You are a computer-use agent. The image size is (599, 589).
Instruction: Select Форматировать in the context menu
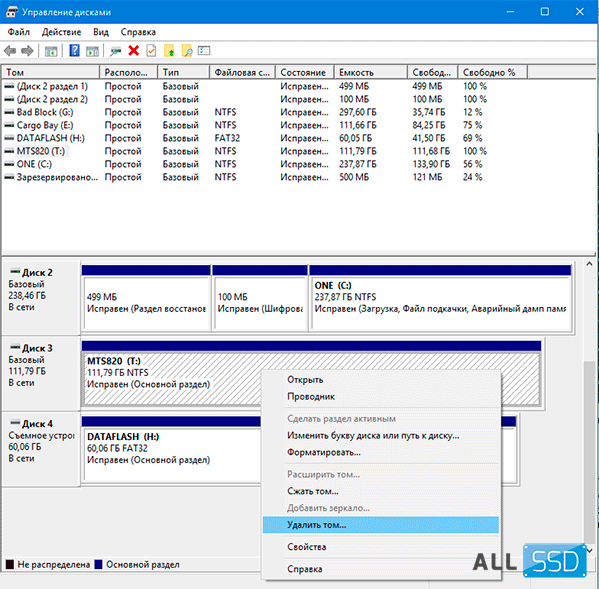(324, 452)
